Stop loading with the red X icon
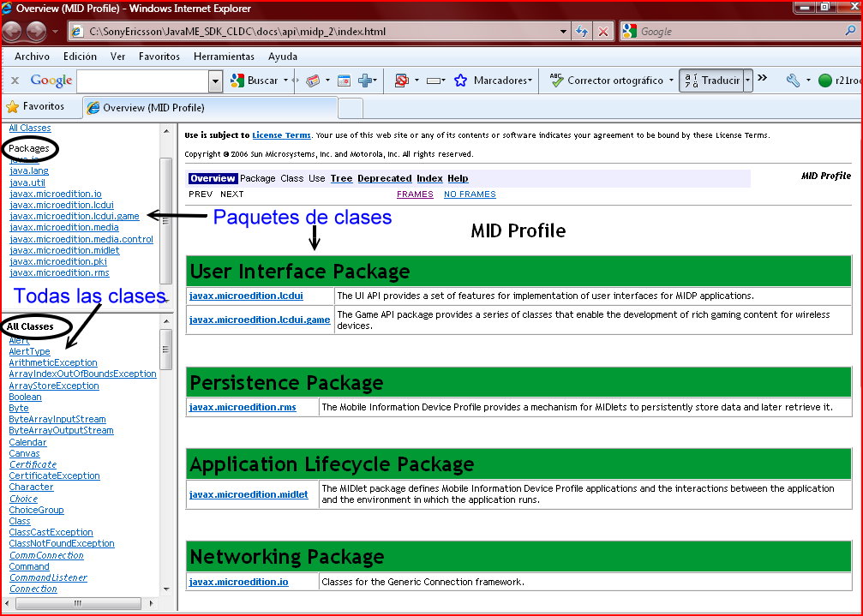This screenshot has width=863, height=616. click(x=603, y=32)
